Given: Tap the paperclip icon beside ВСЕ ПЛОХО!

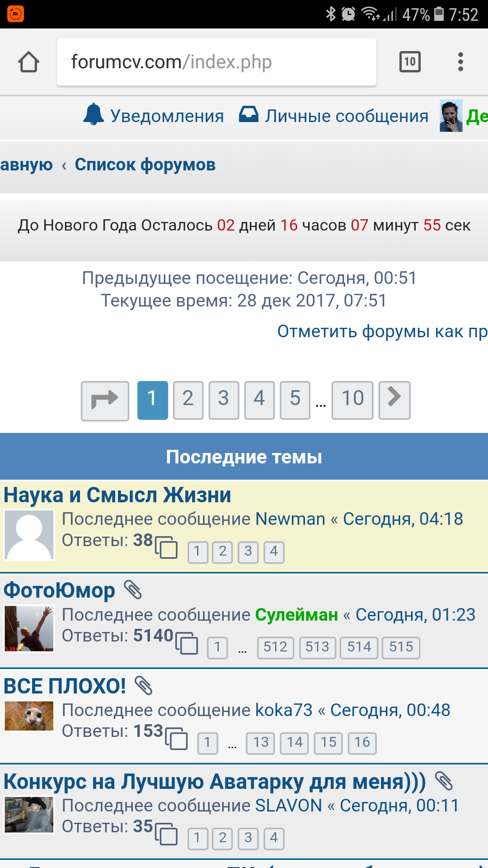Looking at the screenshot, I should pyautogui.click(x=144, y=685).
